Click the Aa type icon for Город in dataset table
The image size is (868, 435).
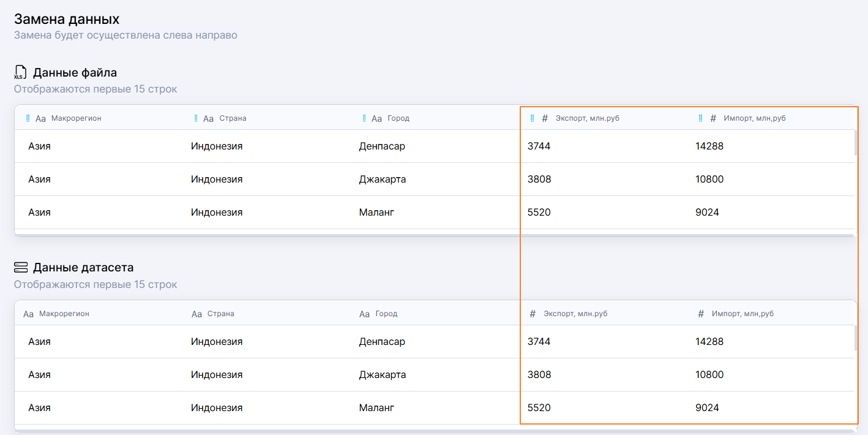[364, 314]
